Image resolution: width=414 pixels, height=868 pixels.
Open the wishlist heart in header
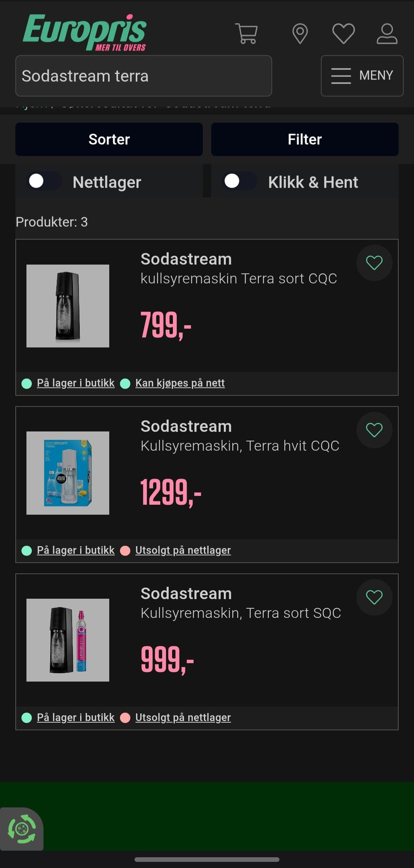(343, 34)
